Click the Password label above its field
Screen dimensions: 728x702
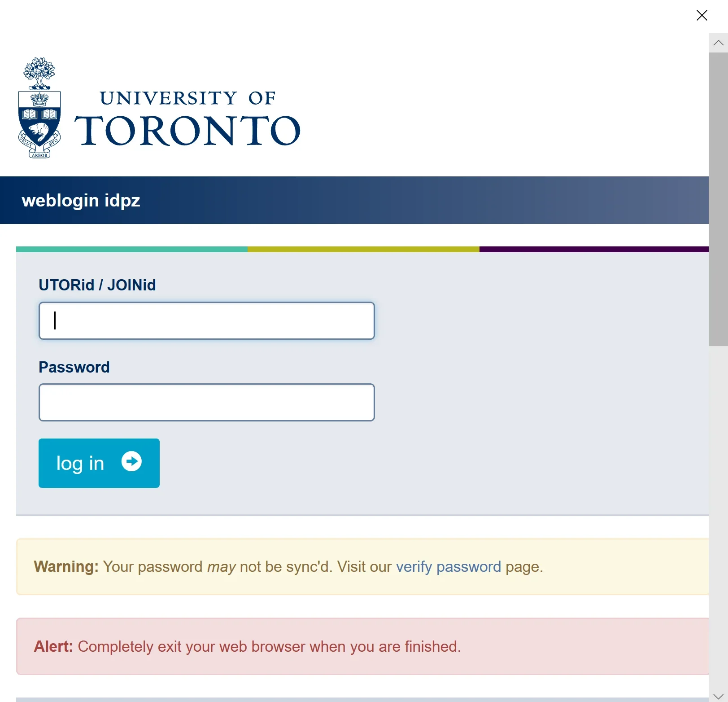(x=74, y=367)
